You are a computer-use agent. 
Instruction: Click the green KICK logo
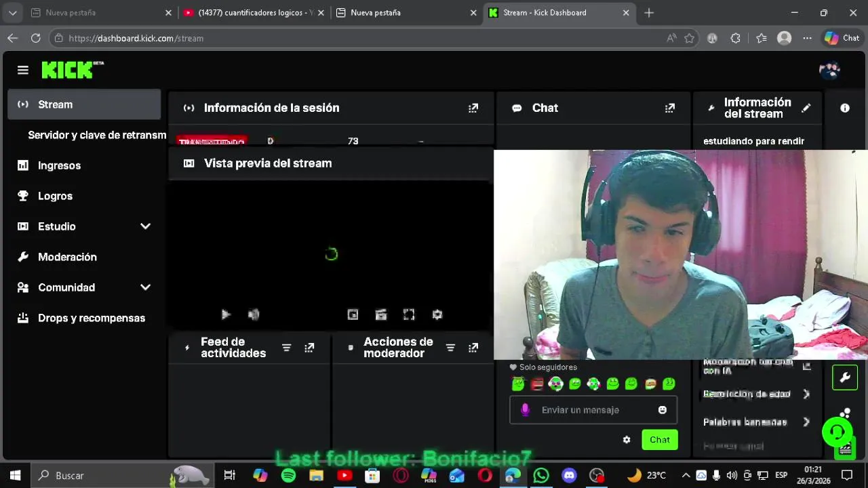(72, 70)
